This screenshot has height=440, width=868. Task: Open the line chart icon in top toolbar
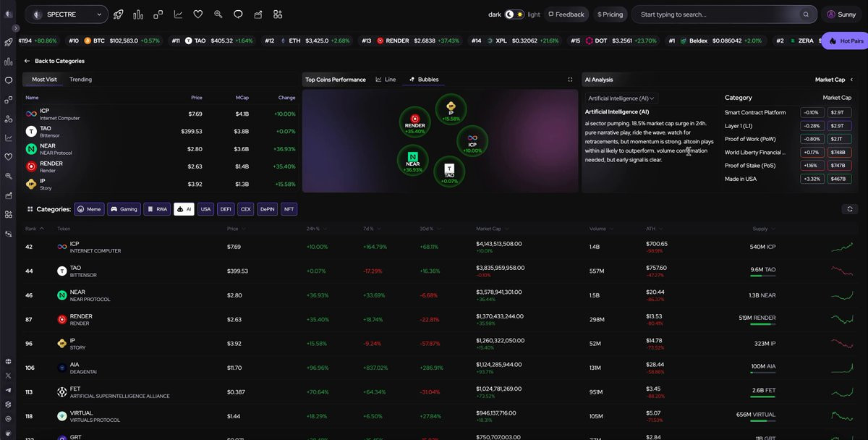tap(178, 14)
